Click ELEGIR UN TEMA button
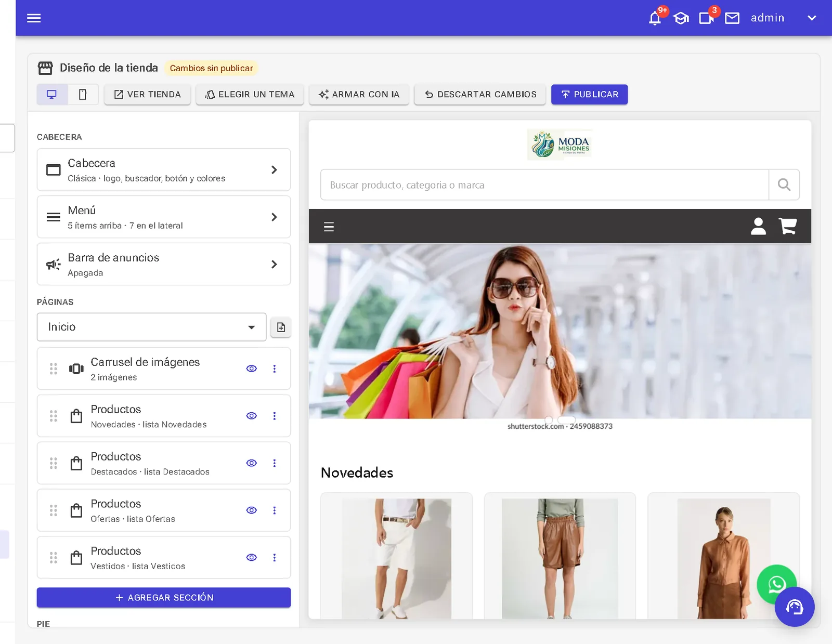Image resolution: width=832 pixels, height=644 pixels. pos(250,95)
